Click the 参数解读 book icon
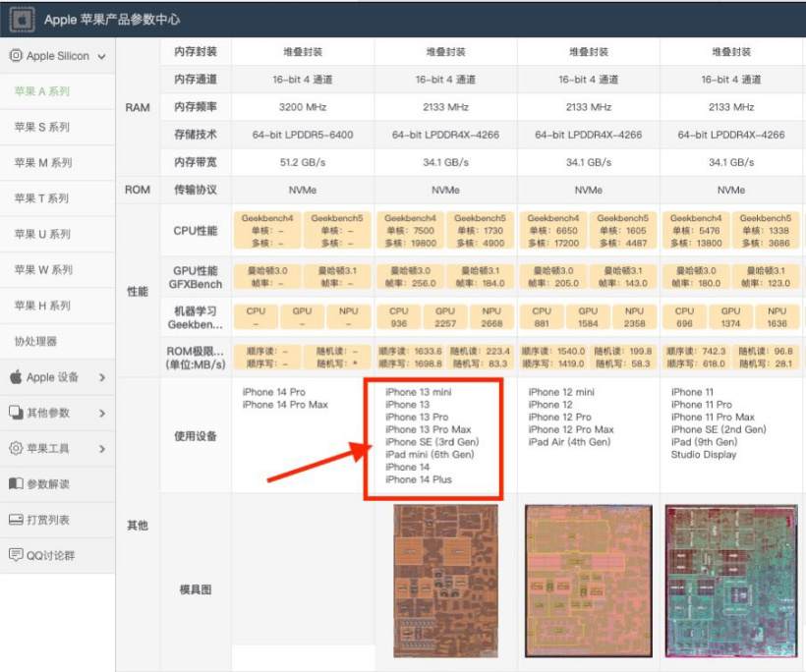Image resolution: width=806 pixels, height=672 pixels. point(16,484)
